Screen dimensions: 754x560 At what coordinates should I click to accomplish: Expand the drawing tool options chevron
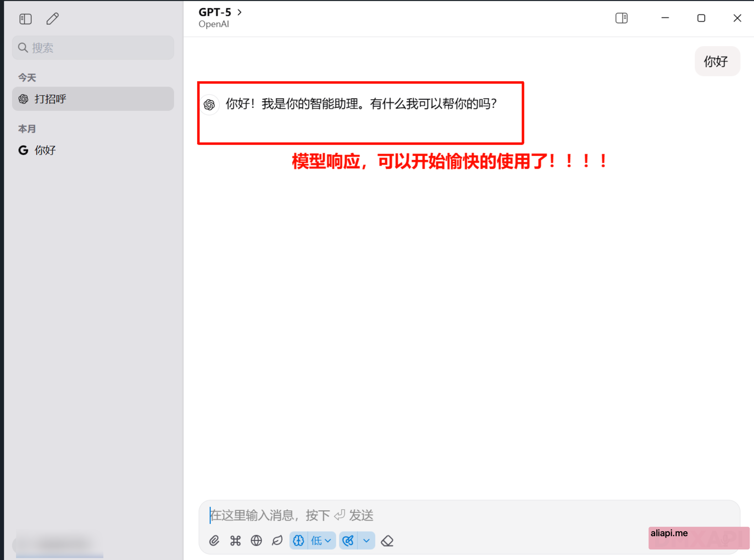[366, 541]
